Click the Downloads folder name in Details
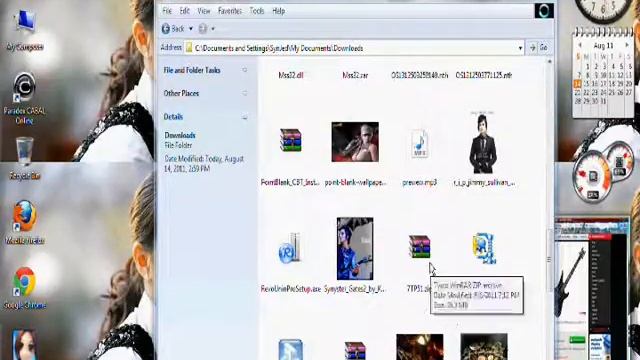 point(180,135)
